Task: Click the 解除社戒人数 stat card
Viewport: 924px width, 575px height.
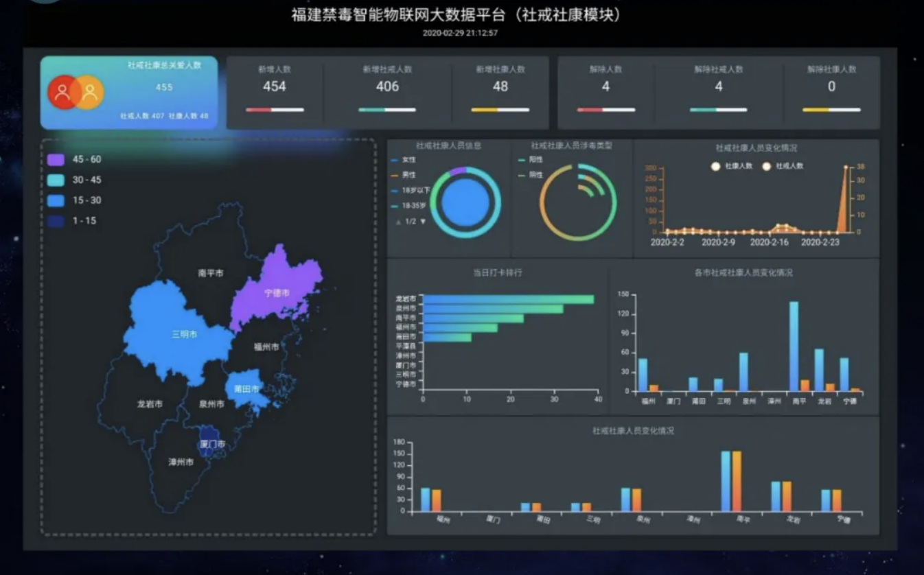Action: tap(718, 92)
